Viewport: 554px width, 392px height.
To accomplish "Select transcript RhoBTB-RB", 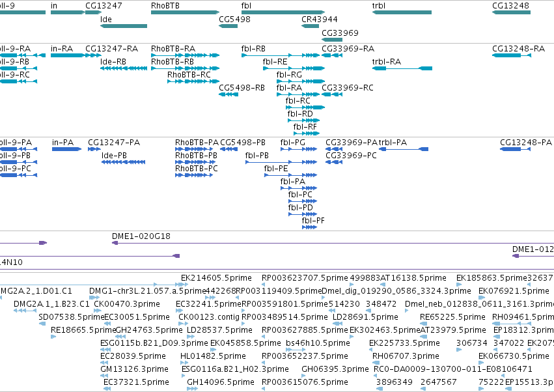I will (185, 68).
